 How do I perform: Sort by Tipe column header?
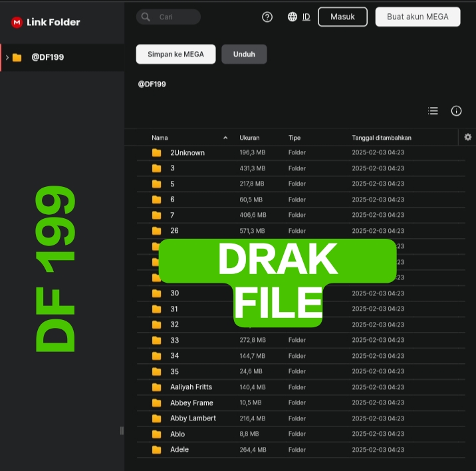click(x=295, y=138)
